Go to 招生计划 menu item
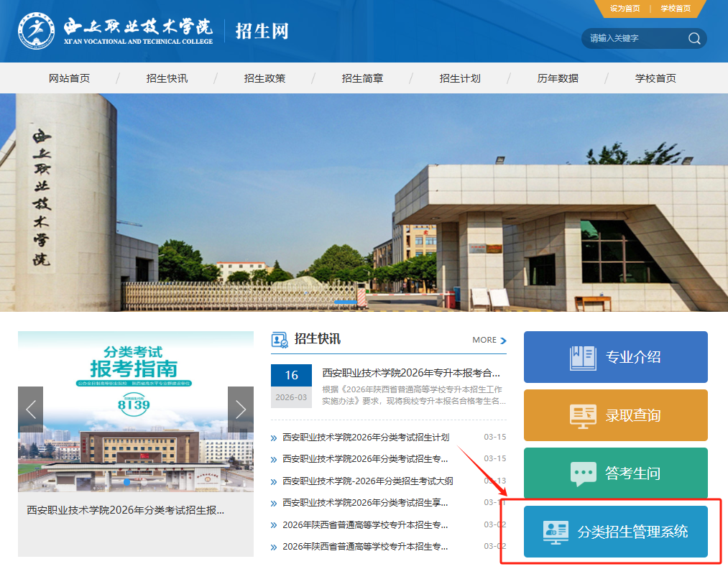This screenshot has width=728, height=569. point(460,78)
